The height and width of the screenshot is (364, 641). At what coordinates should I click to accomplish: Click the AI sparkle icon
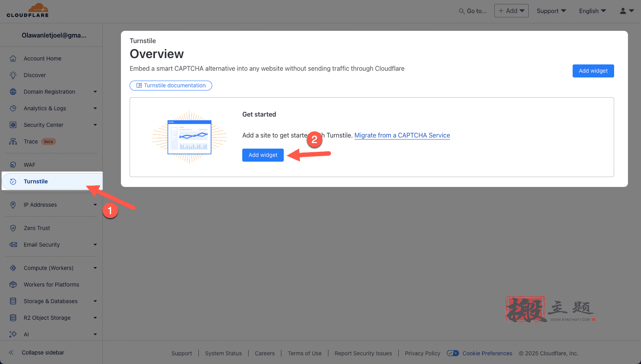[13, 334]
